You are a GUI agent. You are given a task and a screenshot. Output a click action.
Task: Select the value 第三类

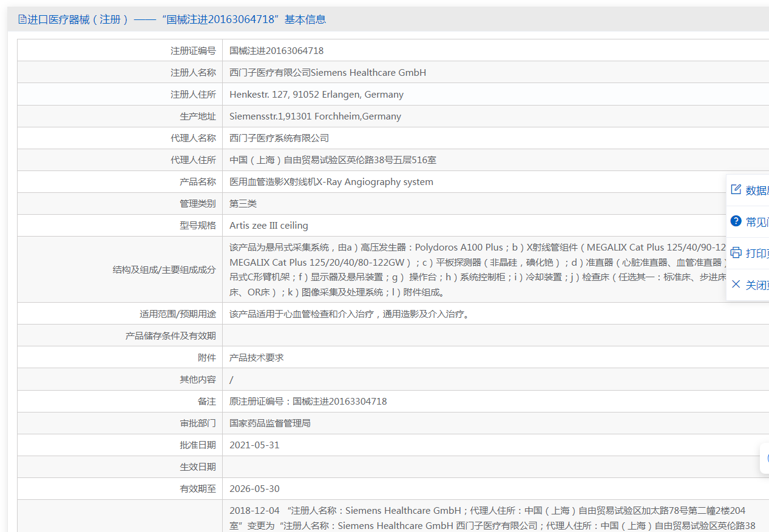point(243,204)
